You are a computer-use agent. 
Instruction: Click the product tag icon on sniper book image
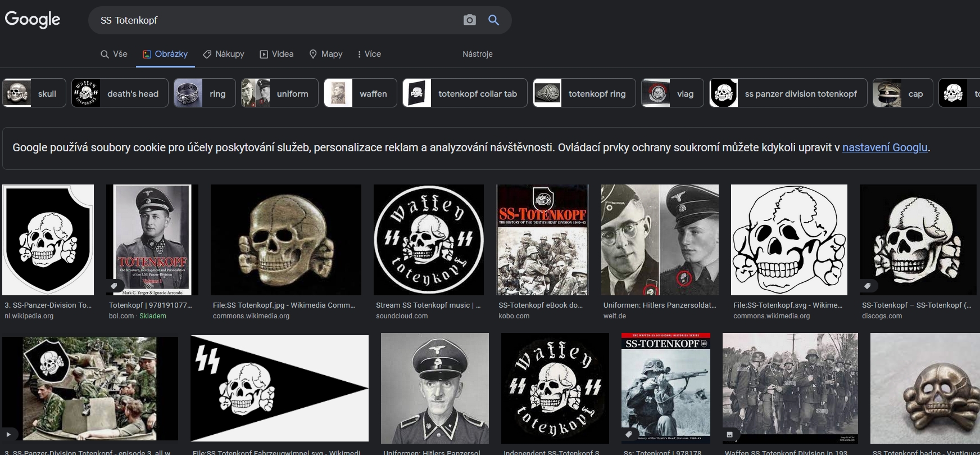(629, 434)
